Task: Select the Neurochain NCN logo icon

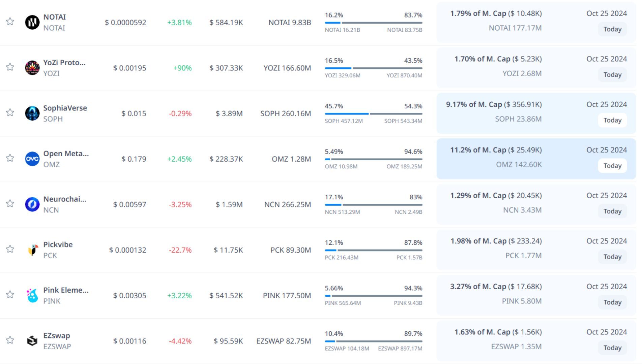Action: [x=32, y=204]
